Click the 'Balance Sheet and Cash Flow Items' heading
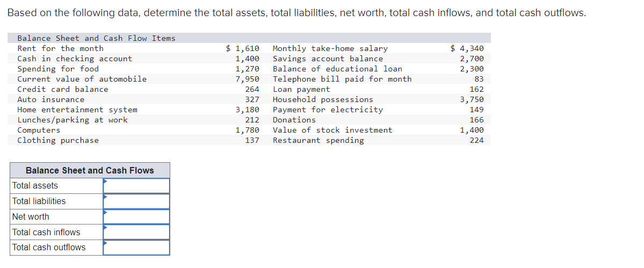The height and width of the screenshot is (268, 644). coord(97,38)
